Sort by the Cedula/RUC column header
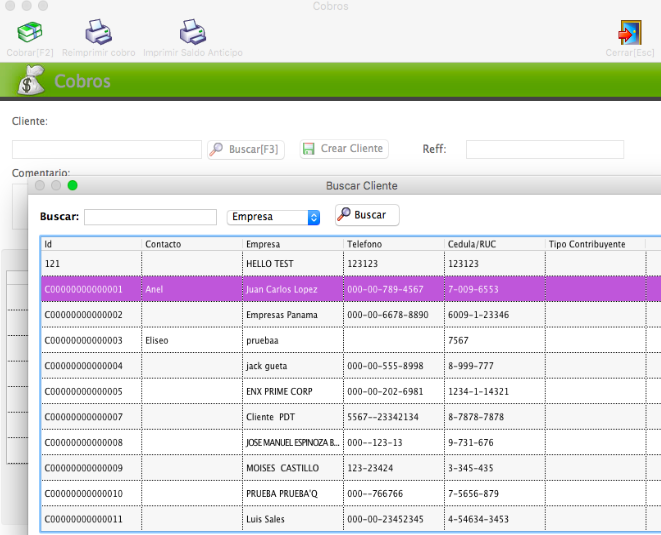 pos(494,244)
